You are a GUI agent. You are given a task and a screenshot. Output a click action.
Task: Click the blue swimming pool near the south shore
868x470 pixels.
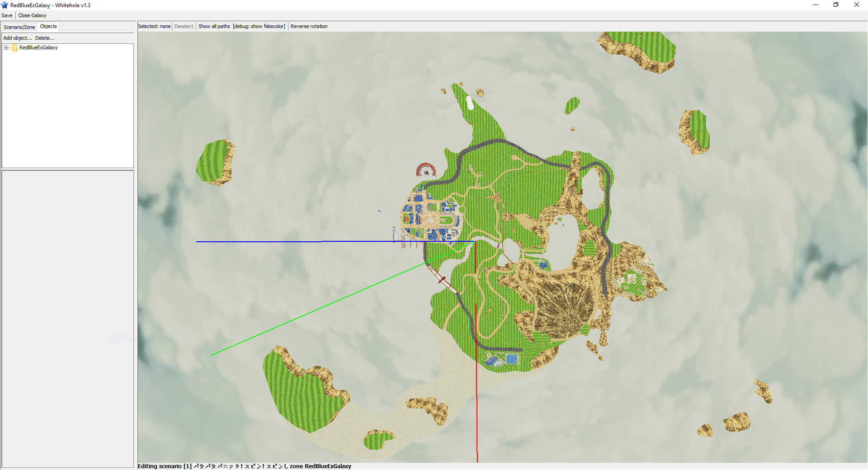[x=511, y=359]
